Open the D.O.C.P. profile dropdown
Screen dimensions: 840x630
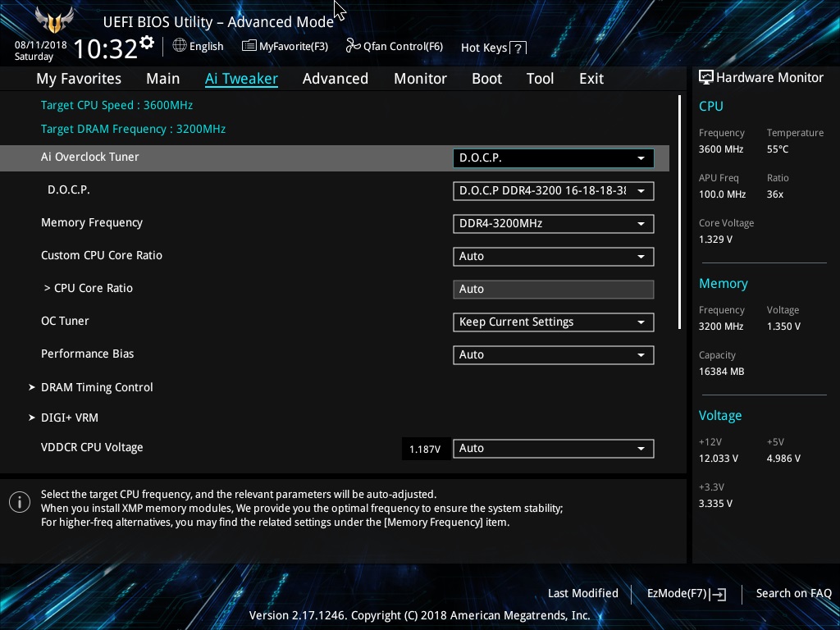coord(554,190)
